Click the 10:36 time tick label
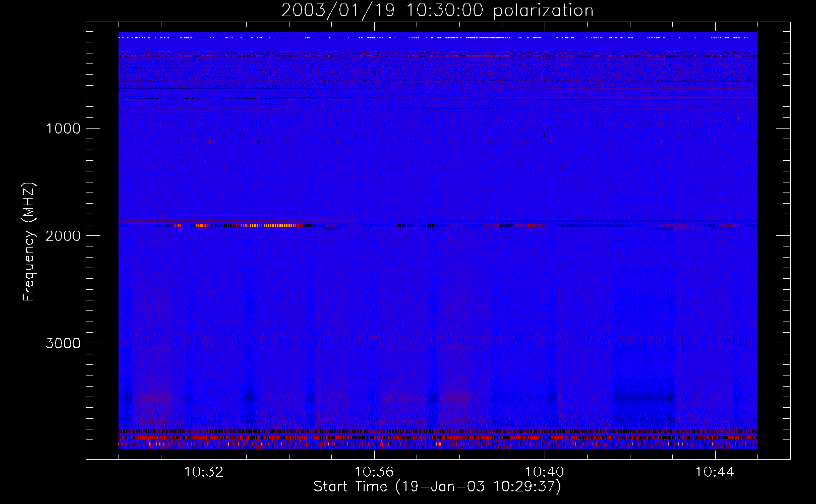This screenshot has height=504, width=816. click(374, 472)
